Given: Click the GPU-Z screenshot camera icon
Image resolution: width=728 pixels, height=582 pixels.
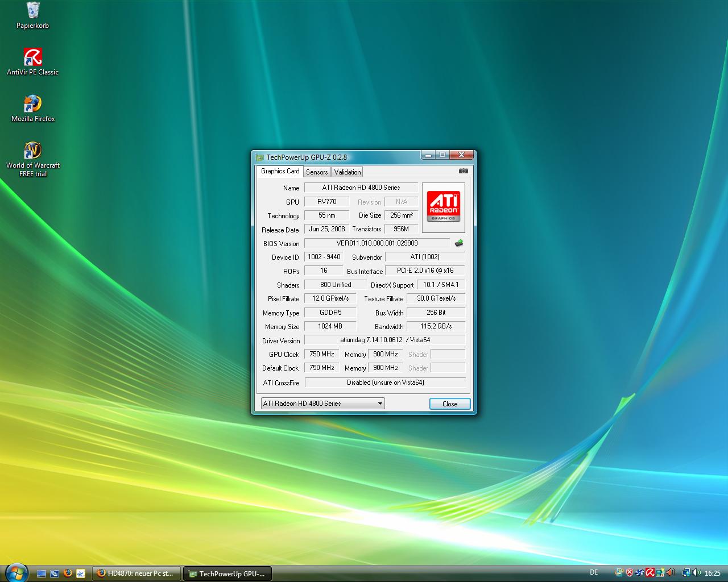Looking at the screenshot, I should [464, 171].
